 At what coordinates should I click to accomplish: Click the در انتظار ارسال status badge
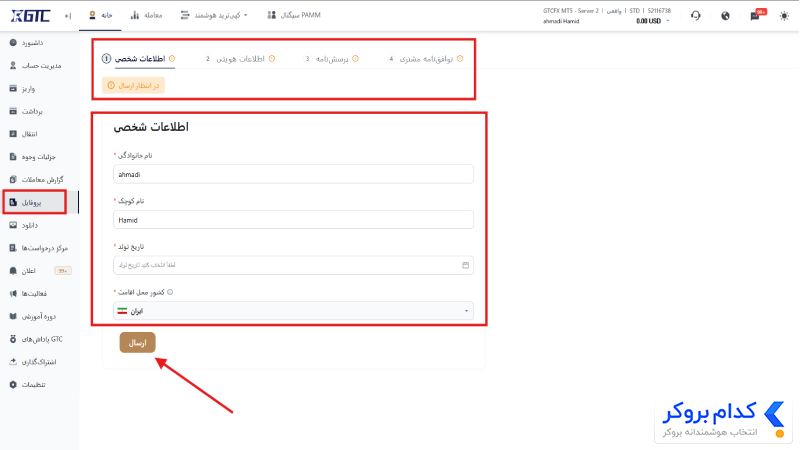[133, 86]
